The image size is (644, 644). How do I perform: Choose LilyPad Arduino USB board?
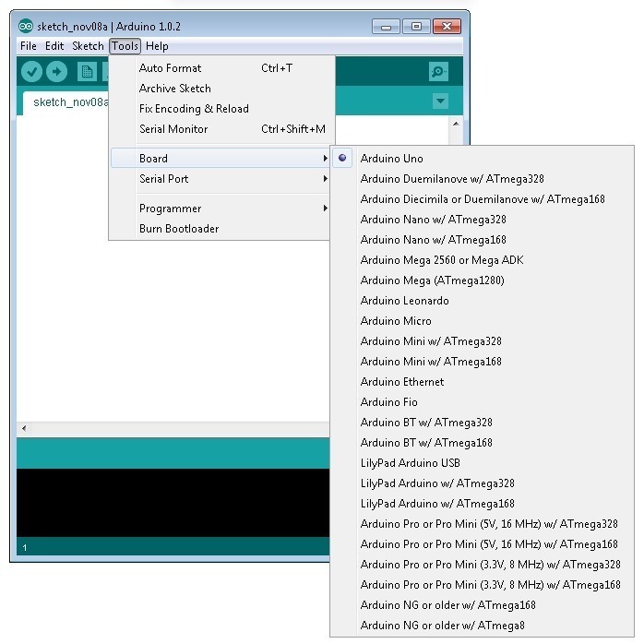(x=483, y=463)
